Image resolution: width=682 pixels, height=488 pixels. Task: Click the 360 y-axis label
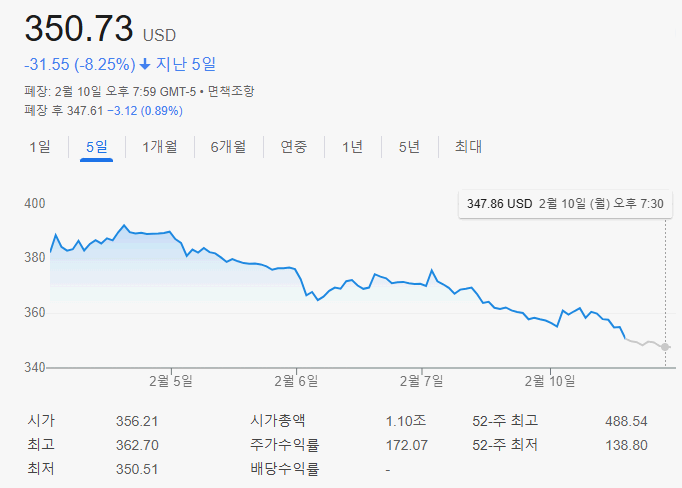[x=35, y=312]
